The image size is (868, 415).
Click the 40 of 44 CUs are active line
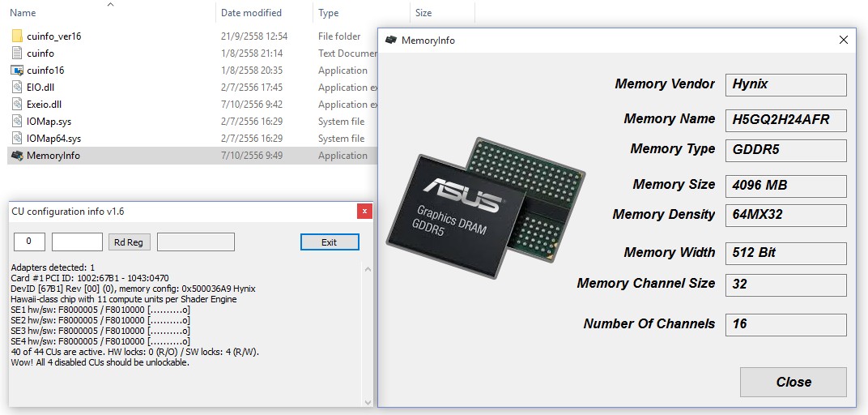tap(135, 352)
